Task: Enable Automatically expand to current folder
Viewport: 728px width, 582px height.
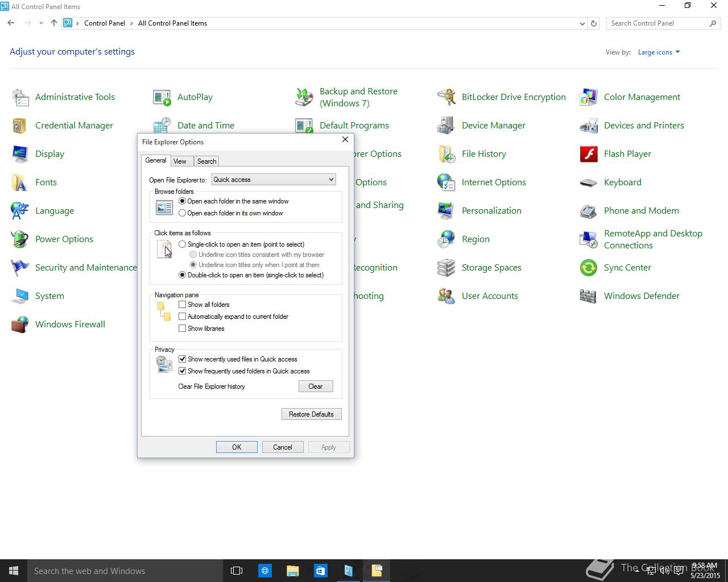Action: click(x=182, y=317)
